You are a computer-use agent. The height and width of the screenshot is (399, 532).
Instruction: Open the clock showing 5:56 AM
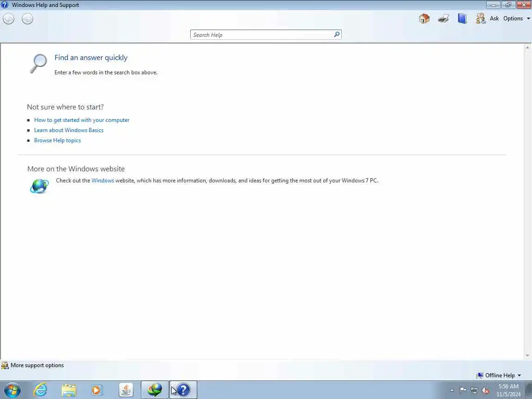[x=508, y=390]
